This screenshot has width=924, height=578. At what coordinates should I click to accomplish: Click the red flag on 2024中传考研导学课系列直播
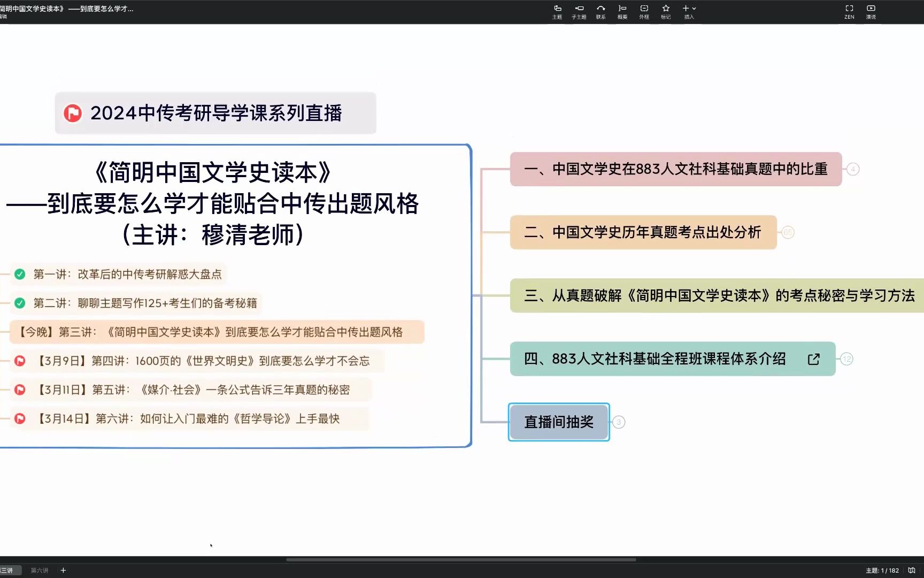[x=73, y=113]
